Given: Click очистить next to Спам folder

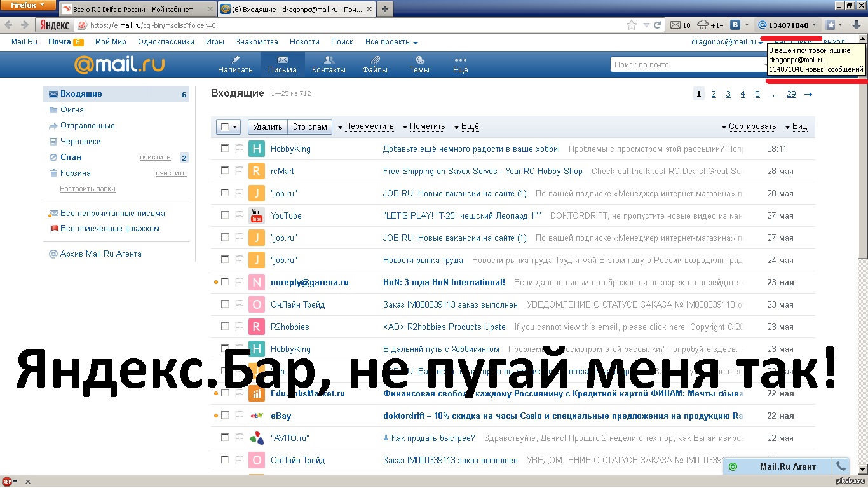Looking at the screenshot, I should click(x=155, y=158).
